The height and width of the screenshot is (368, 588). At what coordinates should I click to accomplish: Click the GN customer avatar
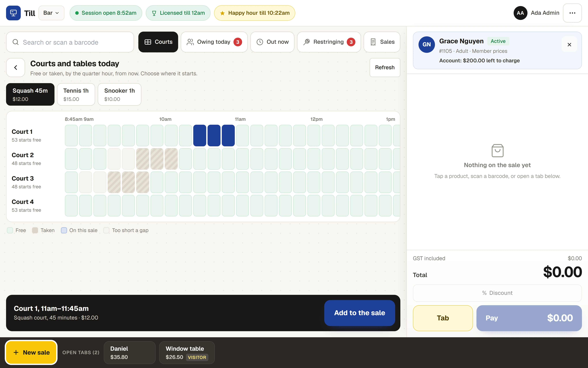(427, 45)
